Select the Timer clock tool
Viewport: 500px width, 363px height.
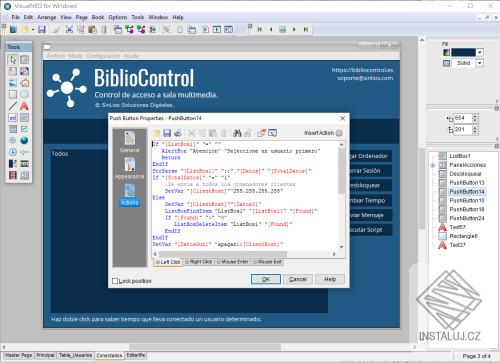13,152
